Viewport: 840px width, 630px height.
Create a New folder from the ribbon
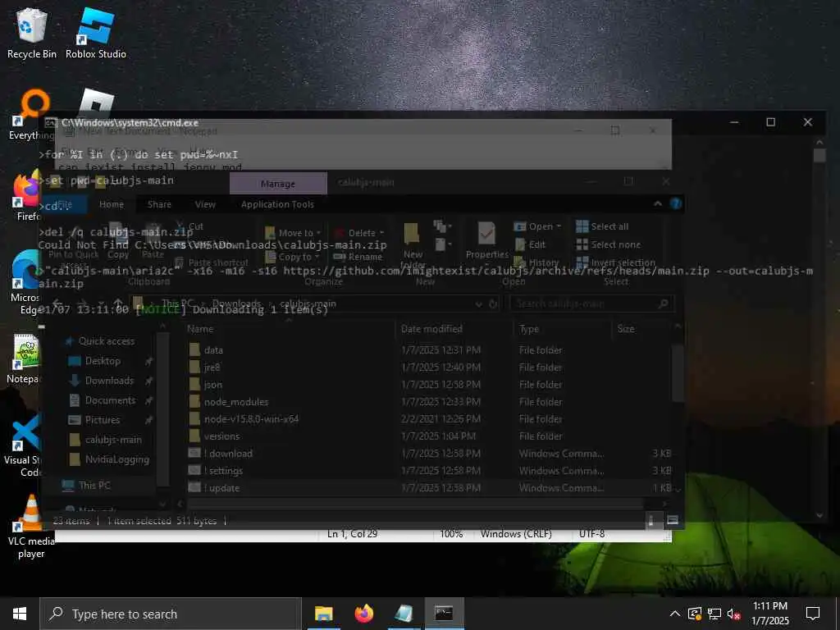413,244
